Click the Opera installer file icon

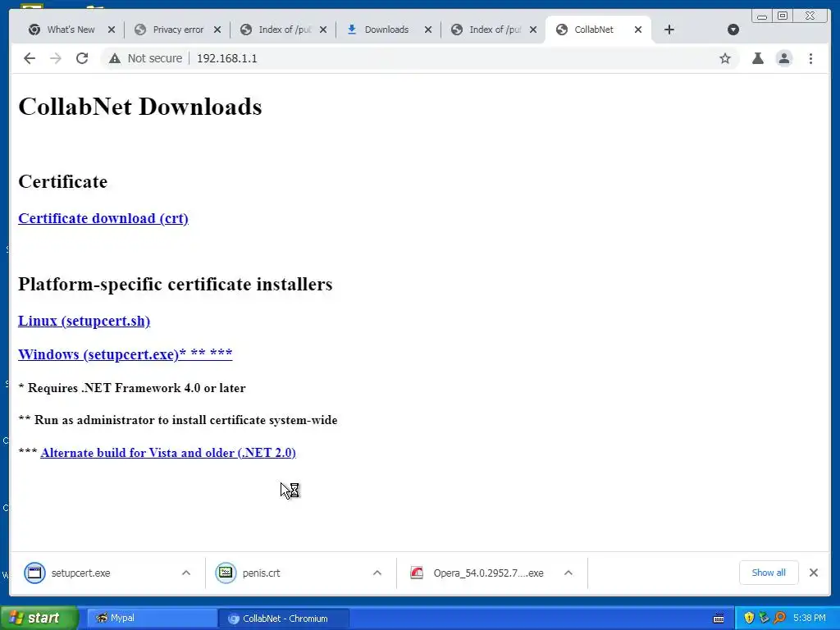click(x=417, y=573)
